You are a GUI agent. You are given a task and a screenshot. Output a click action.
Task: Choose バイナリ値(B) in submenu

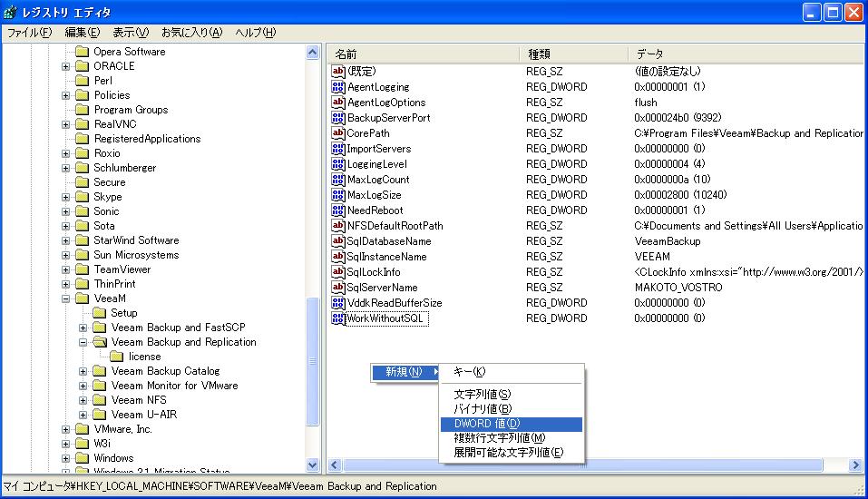(x=512, y=408)
